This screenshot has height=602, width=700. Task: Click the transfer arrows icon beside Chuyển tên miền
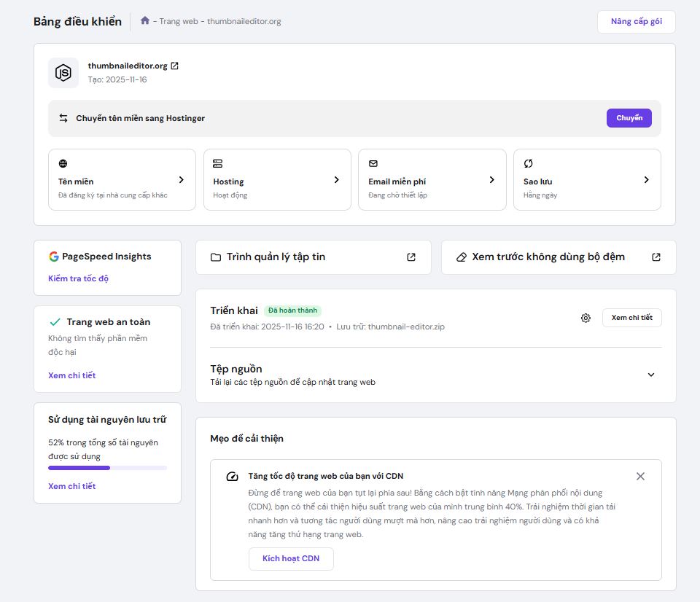[x=63, y=118]
